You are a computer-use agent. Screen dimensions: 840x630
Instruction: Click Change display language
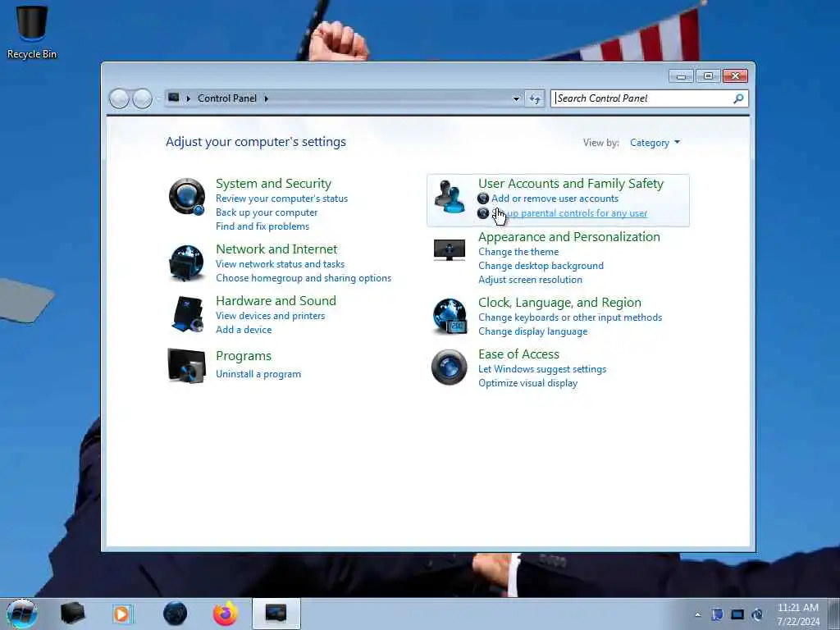click(x=533, y=331)
